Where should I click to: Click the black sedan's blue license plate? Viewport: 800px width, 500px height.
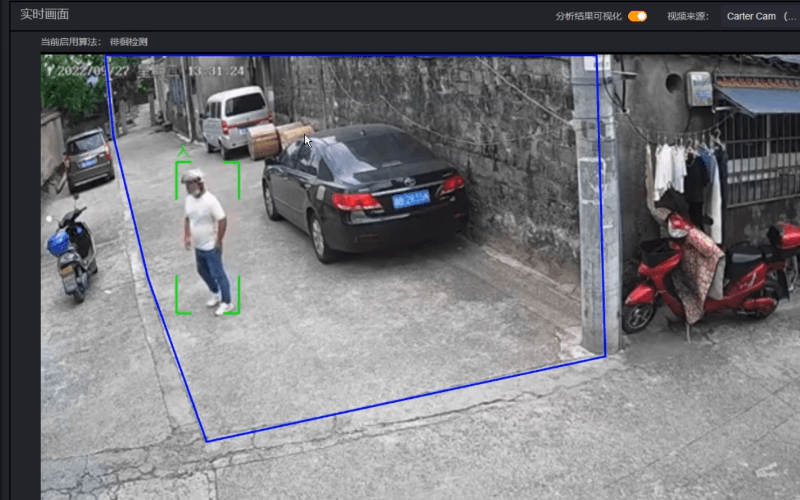[x=410, y=199]
